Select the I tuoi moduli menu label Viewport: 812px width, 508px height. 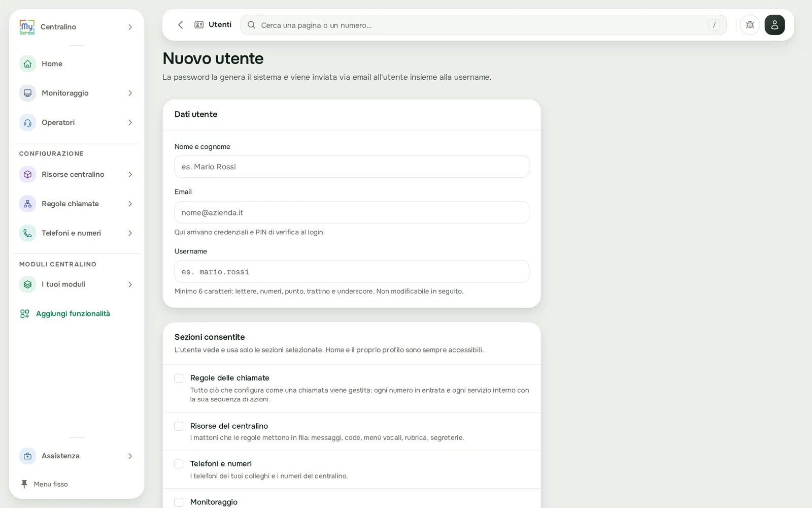[x=63, y=284]
